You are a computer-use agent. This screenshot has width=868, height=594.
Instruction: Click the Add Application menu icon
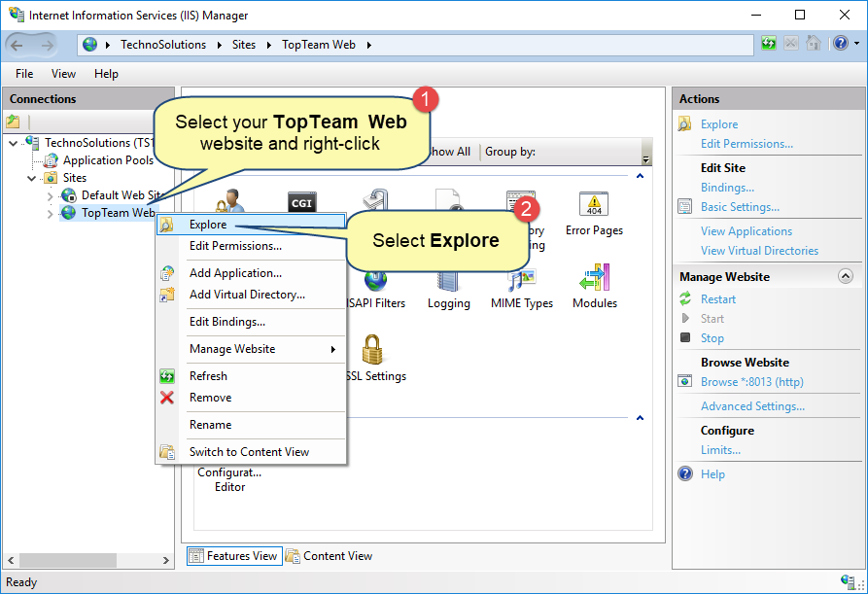[x=166, y=273]
